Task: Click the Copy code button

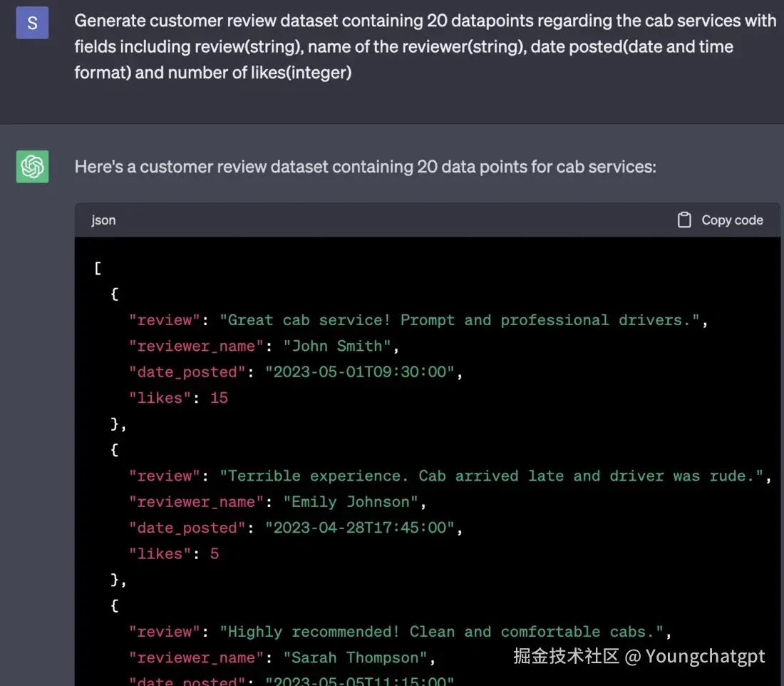Action: [x=720, y=220]
